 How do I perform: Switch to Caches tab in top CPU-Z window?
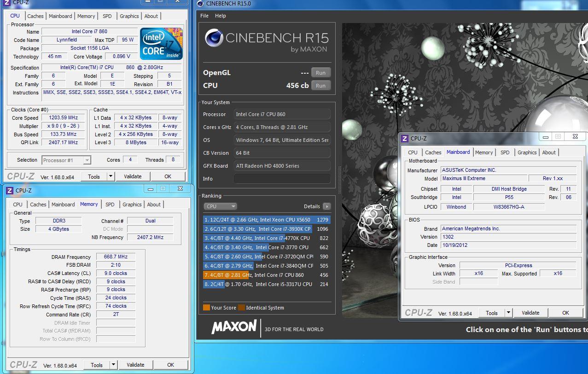click(x=35, y=16)
